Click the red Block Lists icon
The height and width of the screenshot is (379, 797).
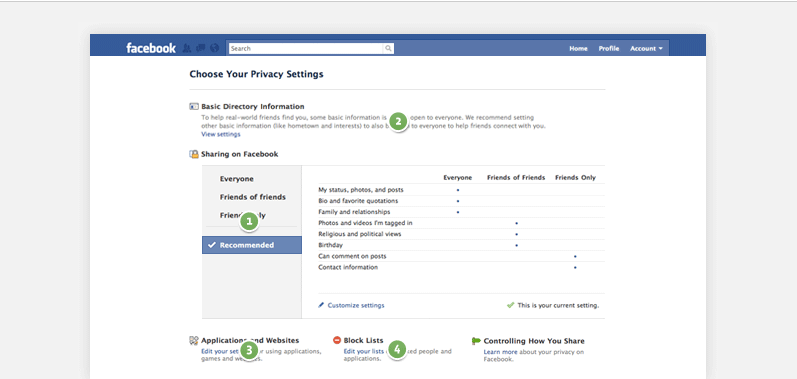click(x=336, y=340)
